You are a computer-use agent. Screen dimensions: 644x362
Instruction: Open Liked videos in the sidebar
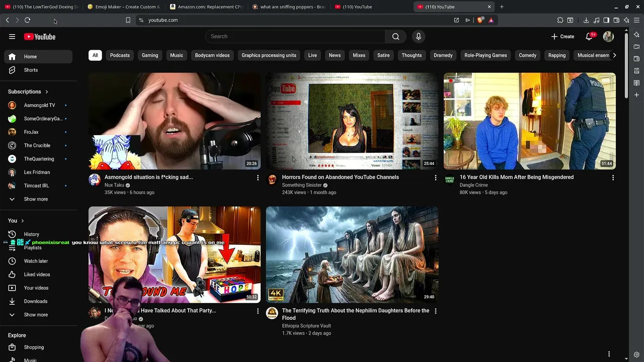(38, 275)
